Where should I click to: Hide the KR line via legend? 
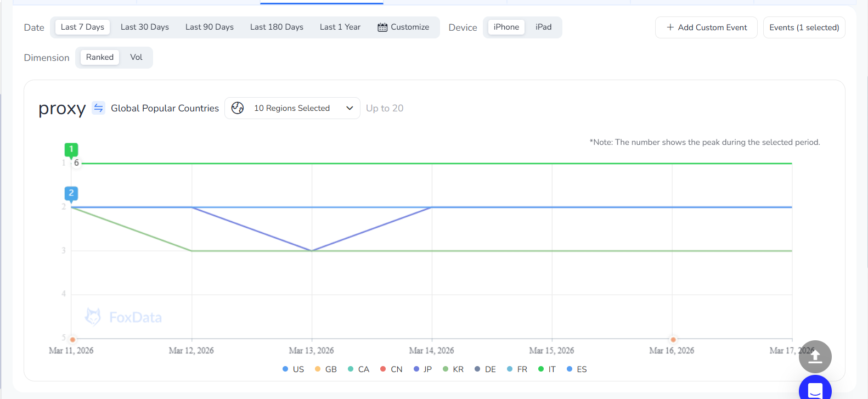click(x=453, y=369)
